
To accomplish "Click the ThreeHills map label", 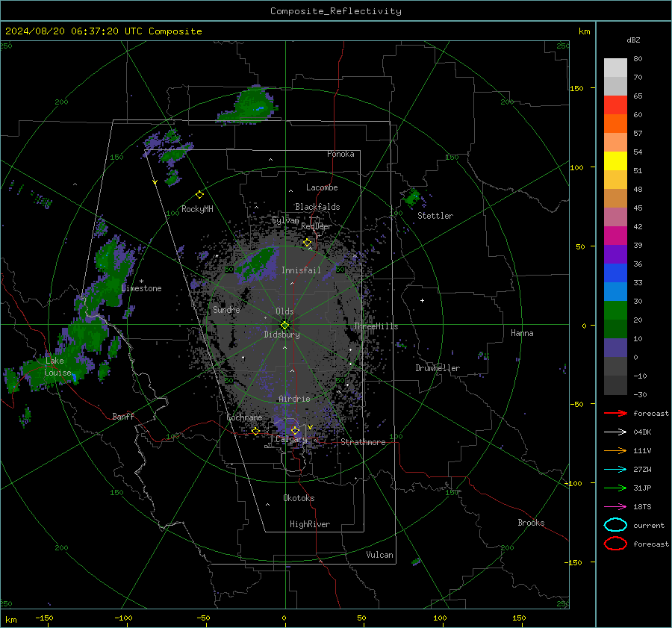I will coord(376,326).
